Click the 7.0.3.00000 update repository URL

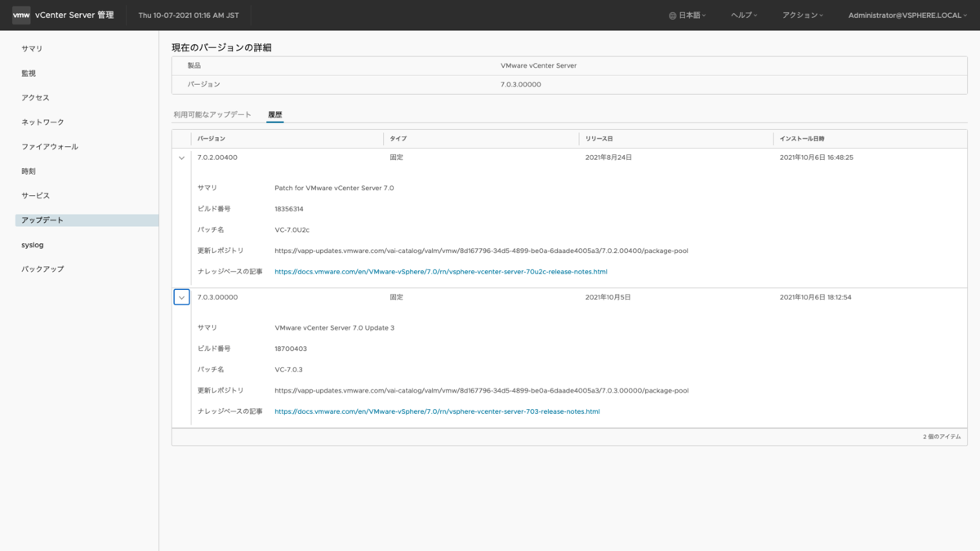(x=481, y=390)
